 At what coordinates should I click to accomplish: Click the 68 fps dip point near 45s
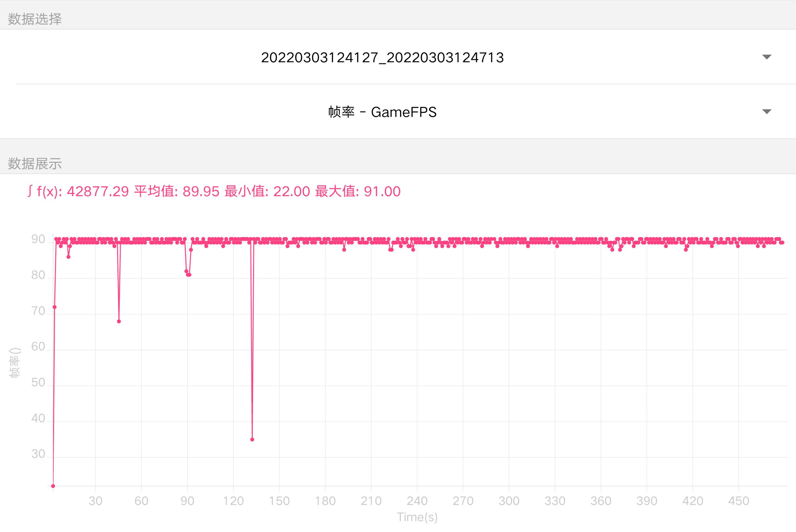[x=119, y=321]
